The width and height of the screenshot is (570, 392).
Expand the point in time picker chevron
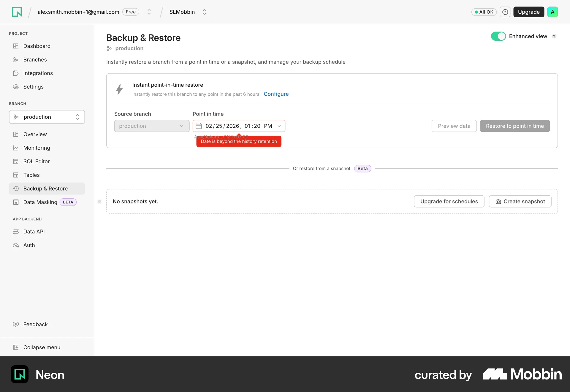tap(279, 126)
